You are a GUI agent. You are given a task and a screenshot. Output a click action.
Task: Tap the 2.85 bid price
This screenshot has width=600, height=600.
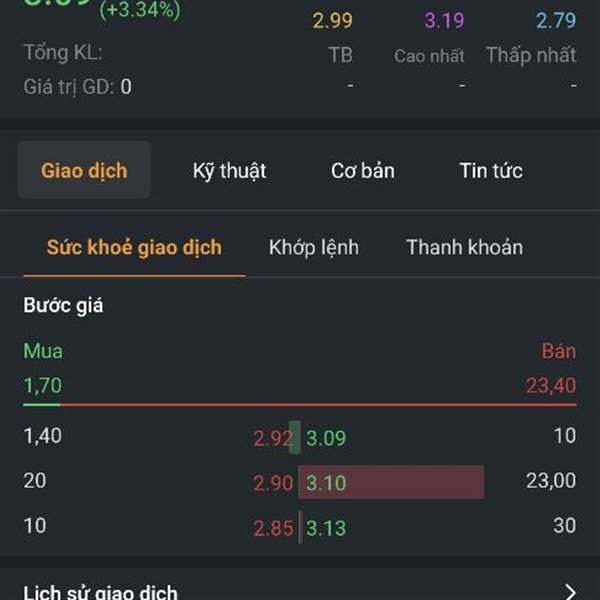point(273,528)
